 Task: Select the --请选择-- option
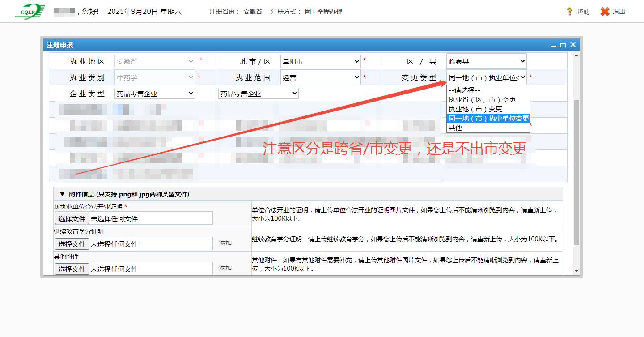point(488,90)
